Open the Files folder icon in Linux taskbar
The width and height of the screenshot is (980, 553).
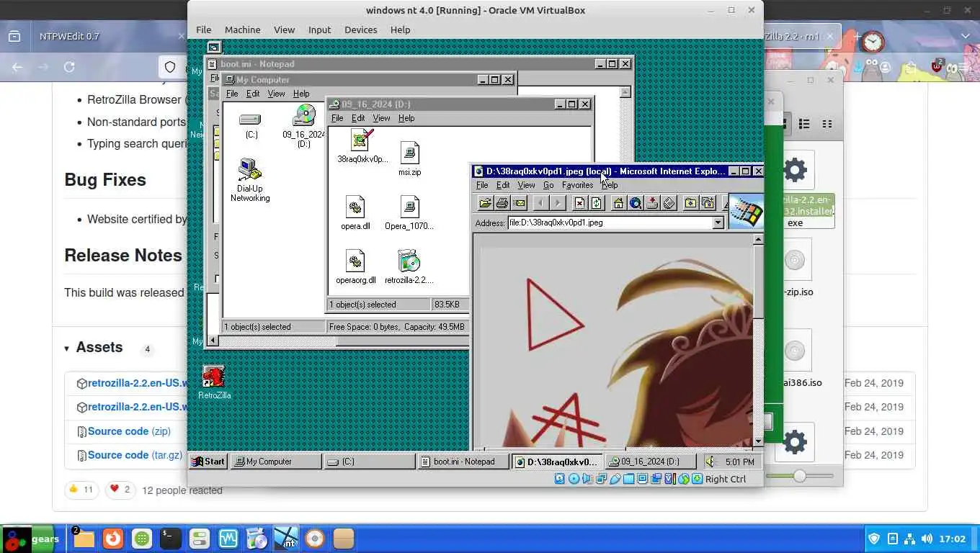[x=84, y=539]
